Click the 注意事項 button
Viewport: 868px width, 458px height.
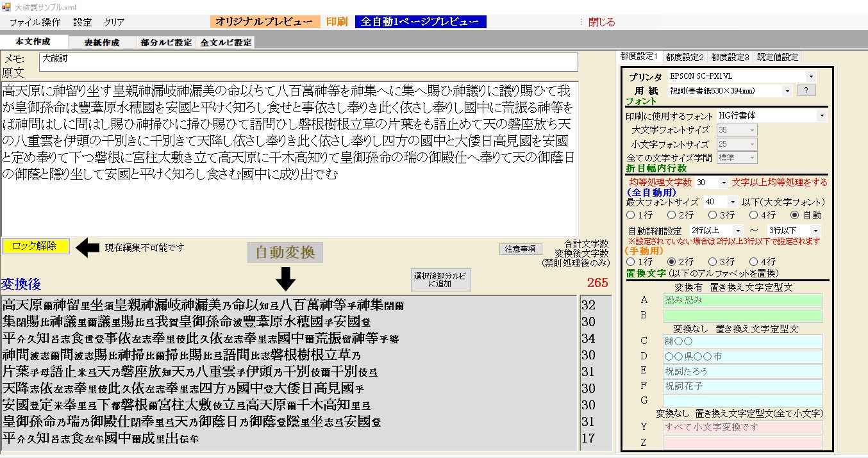[x=521, y=249]
